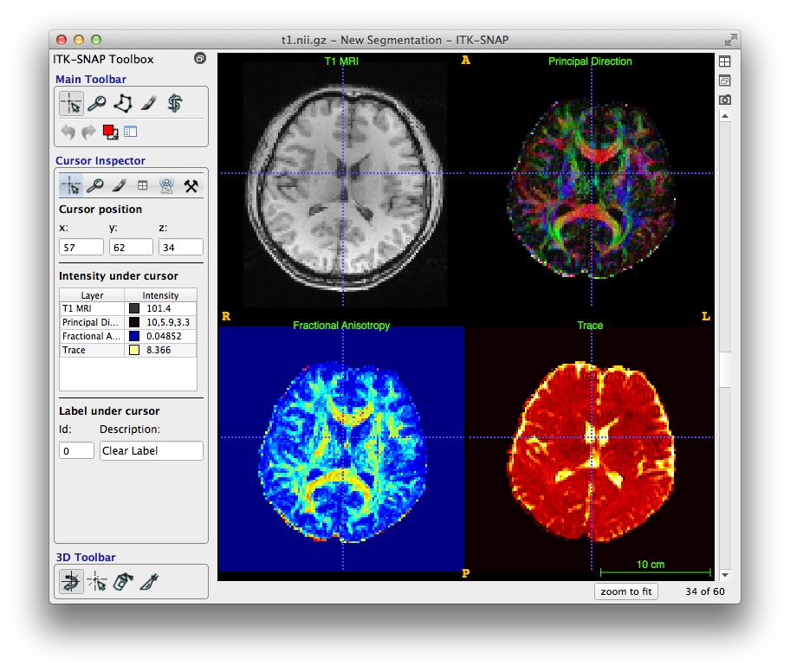Click the Fractional Anisotropy blue swatch
Screen dimensions: 790x672
point(134,336)
